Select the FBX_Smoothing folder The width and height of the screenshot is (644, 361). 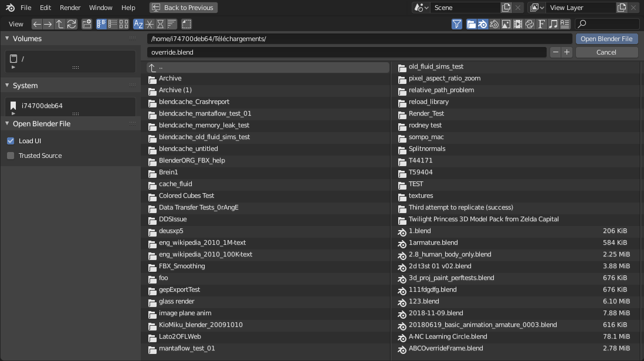click(x=268, y=266)
